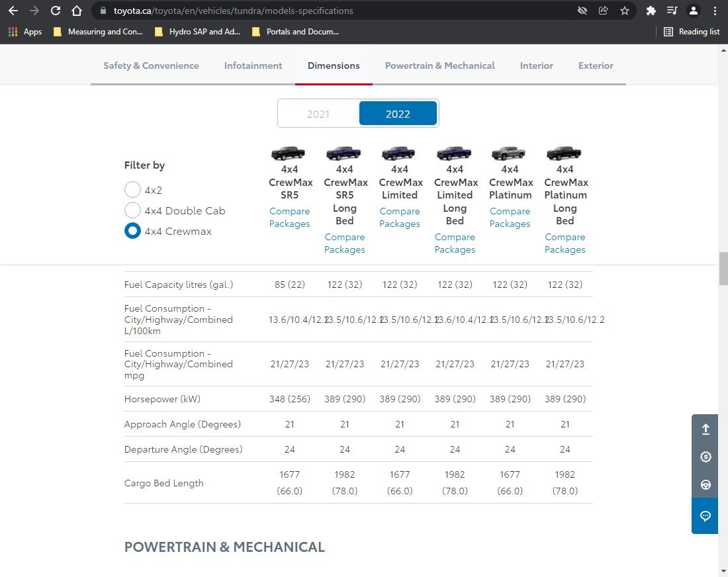Click the CrewMax Platinum Long Bed truck thumbnail
728x577 pixels.
pos(564,153)
